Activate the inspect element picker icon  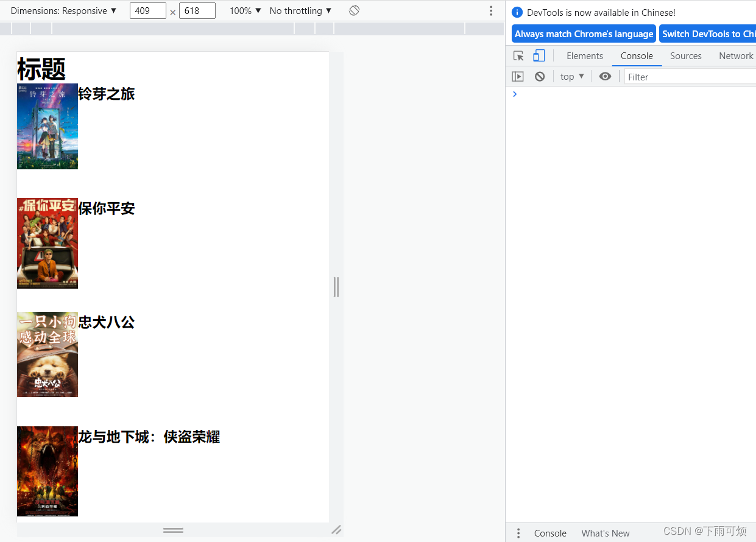pos(518,56)
